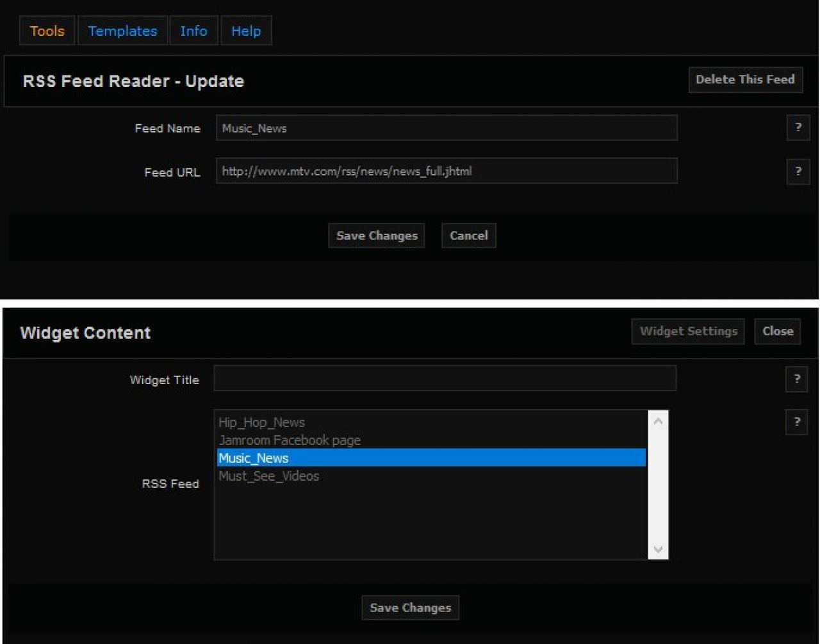820x644 pixels.
Task: Click into the Widget Title field
Action: (445, 378)
